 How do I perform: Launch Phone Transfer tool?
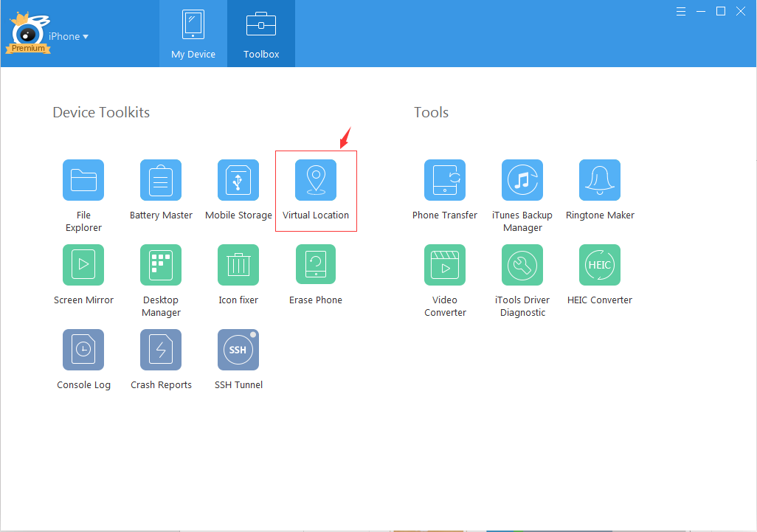pyautogui.click(x=445, y=180)
